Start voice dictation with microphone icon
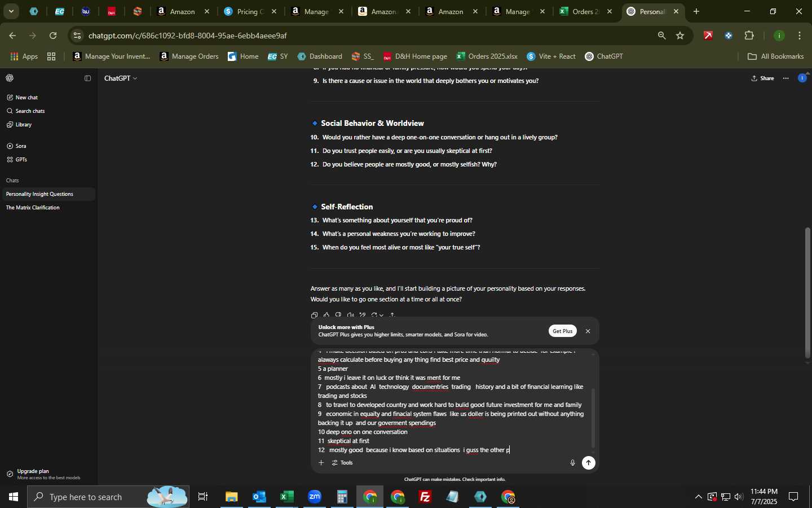The image size is (812, 508). pyautogui.click(x=572, y=463)
